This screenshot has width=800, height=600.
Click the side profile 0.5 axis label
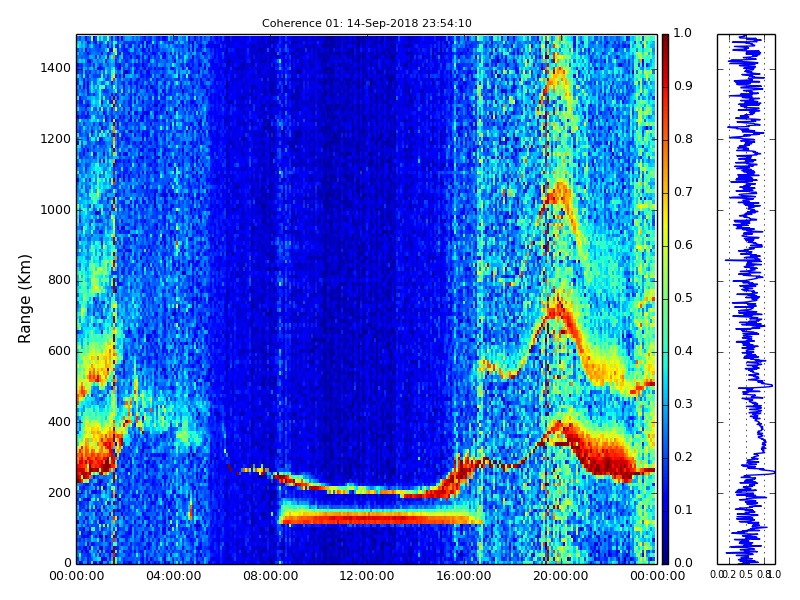pos(746,574)
